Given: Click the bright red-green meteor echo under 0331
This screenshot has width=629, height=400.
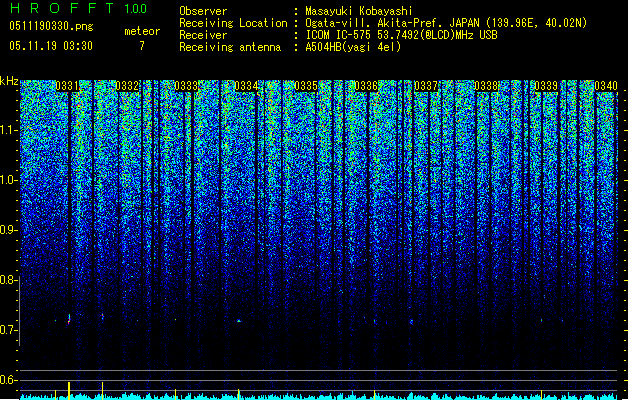Looking at the screenshot, I should pyautogui.click(x=69, y=319).
